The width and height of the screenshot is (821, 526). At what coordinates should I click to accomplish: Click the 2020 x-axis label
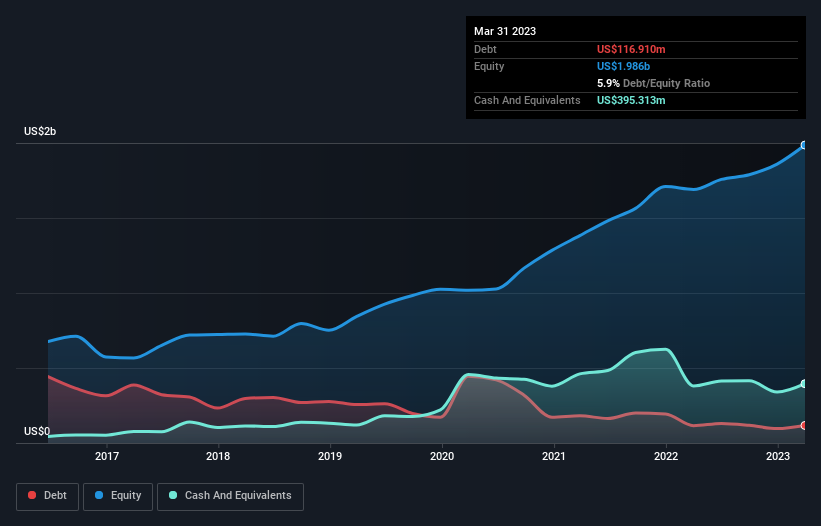click(x=442, y=456)
